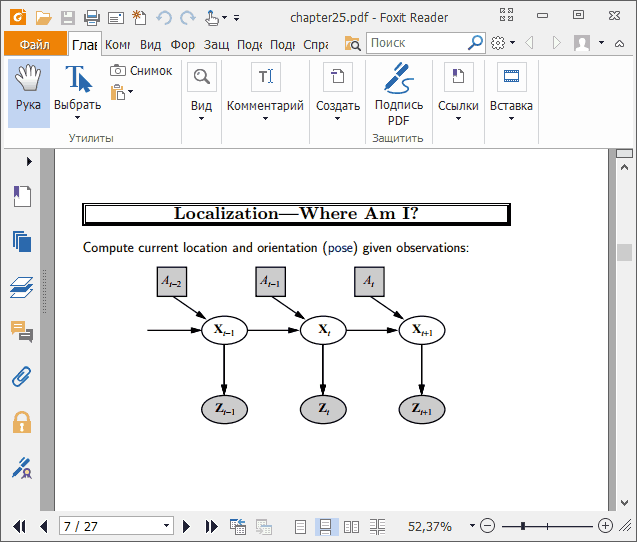Enable continuous facing view mode
637x542 pixels.
pos(377,527)
